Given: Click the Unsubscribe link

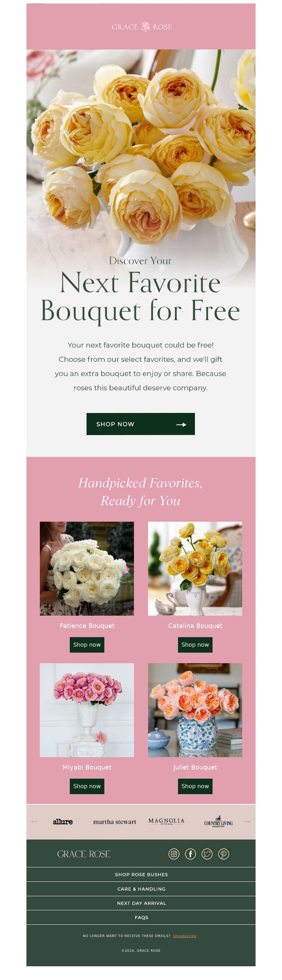Looking at the screenshot, I should [185, 936].
